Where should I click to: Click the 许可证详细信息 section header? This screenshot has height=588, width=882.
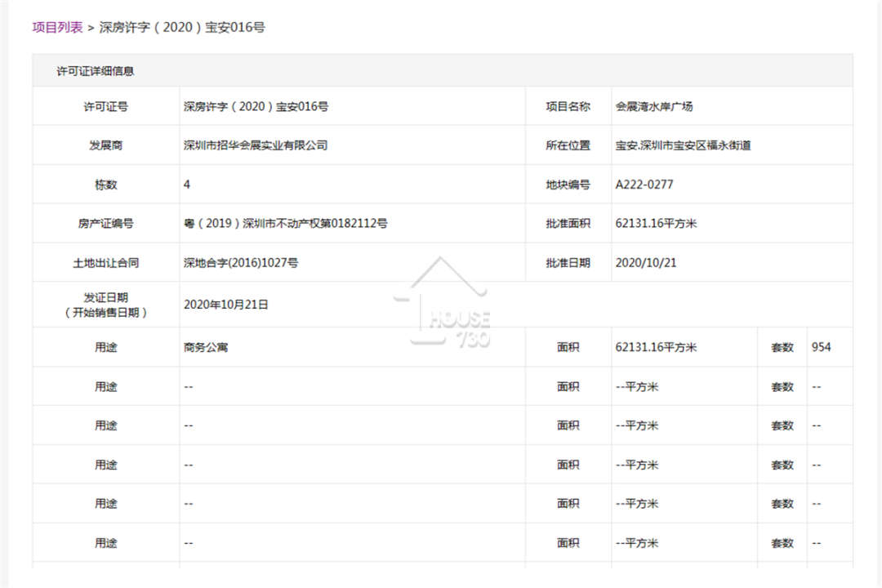[95, 71]
